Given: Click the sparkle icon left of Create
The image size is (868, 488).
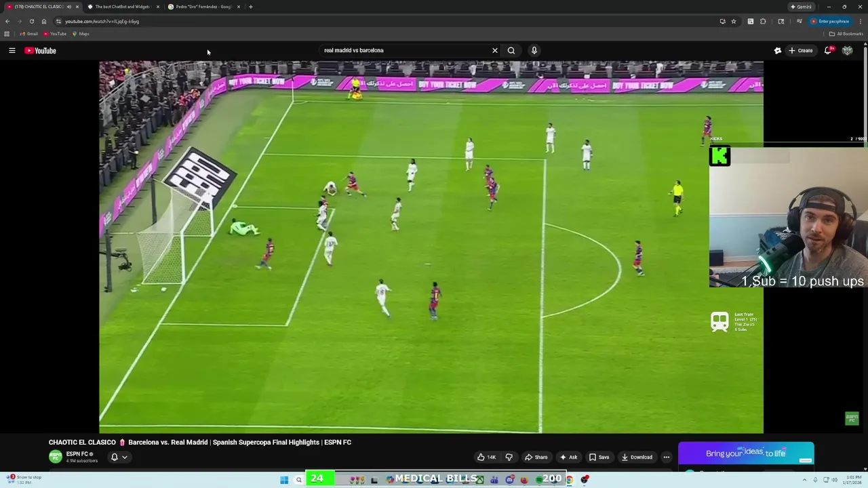Looking at the screenshot, I should pos(778,50).
